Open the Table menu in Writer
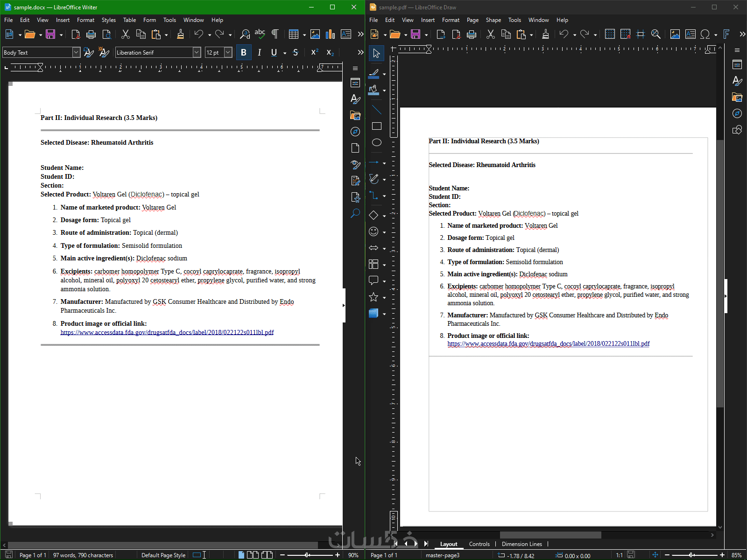The height and width of the screenshot is (560, 747). click(x=130, y=20)
